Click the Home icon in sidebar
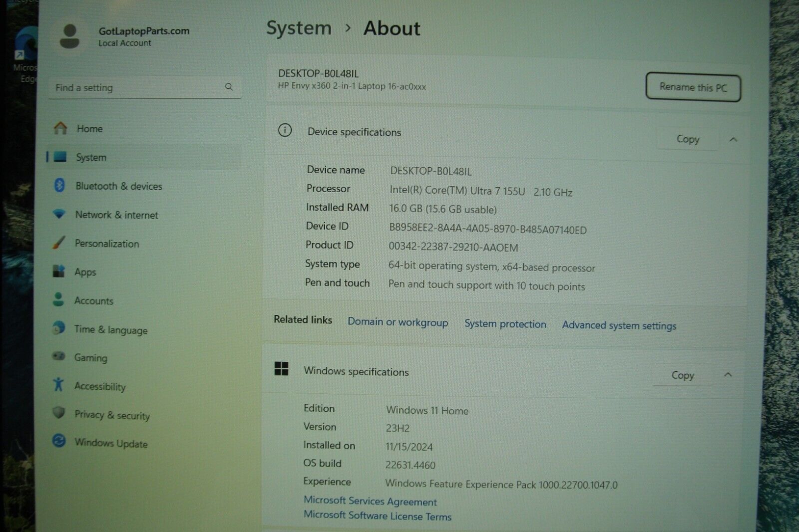The image size is (799, 532). [x=60, y=128]
